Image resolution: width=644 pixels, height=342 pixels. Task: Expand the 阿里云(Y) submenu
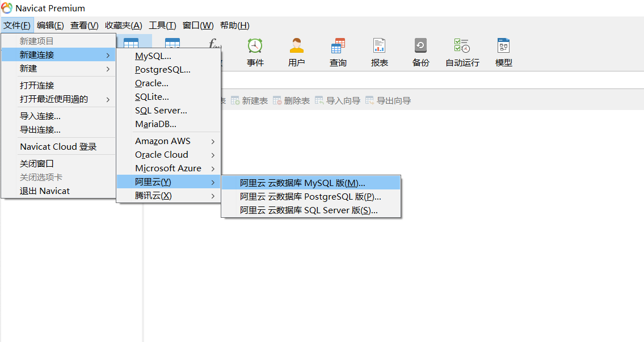169,182
